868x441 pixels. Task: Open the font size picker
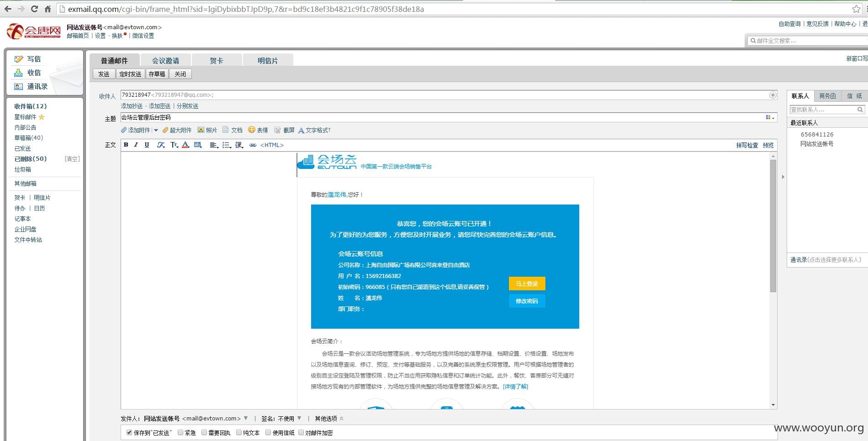click(x=174, y=145)
